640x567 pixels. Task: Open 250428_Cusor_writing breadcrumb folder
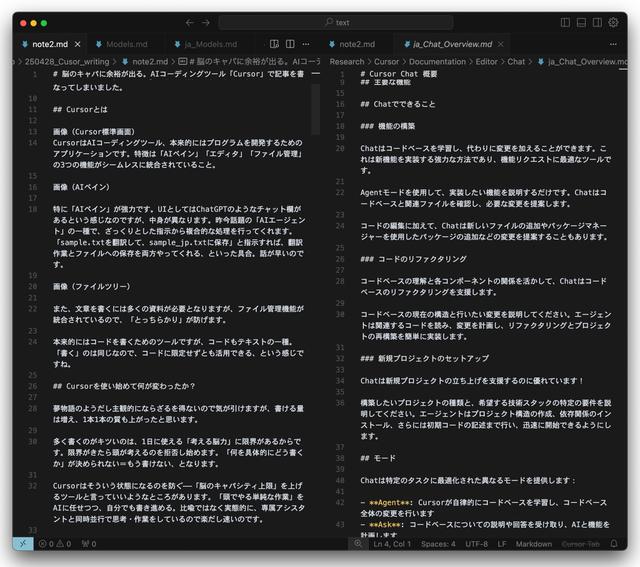point(67,62)
